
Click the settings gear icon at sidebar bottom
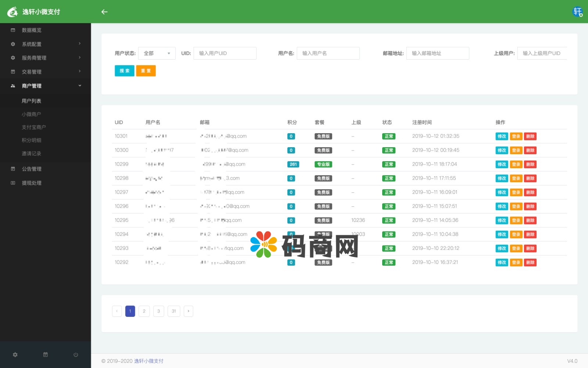point(15,355)
